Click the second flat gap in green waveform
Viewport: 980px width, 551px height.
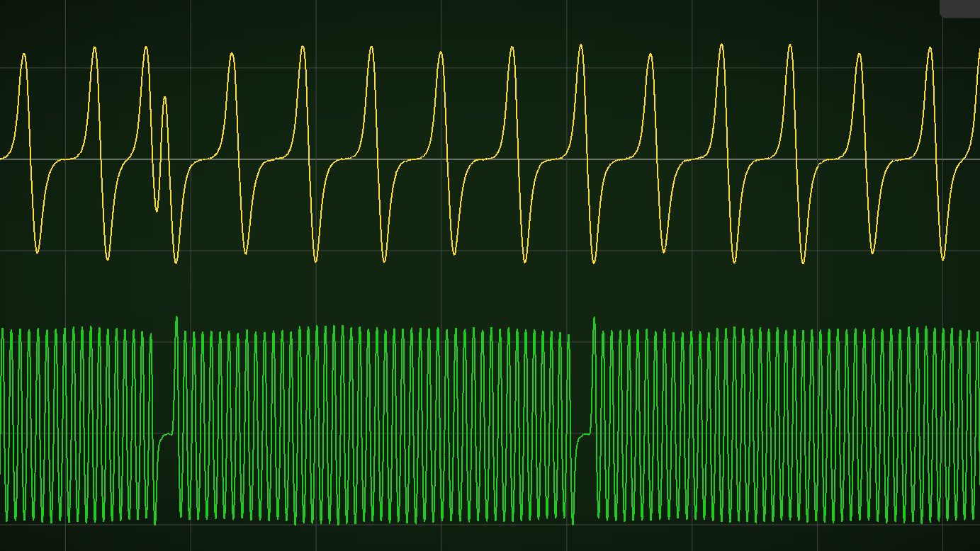coord(583,435)
